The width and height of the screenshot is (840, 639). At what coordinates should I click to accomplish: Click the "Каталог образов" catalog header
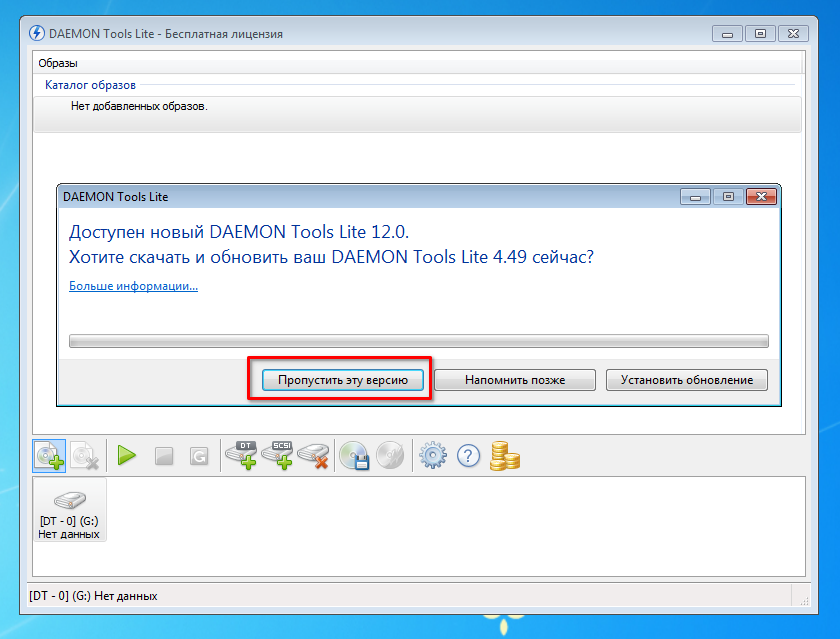(x=90, y=85)
